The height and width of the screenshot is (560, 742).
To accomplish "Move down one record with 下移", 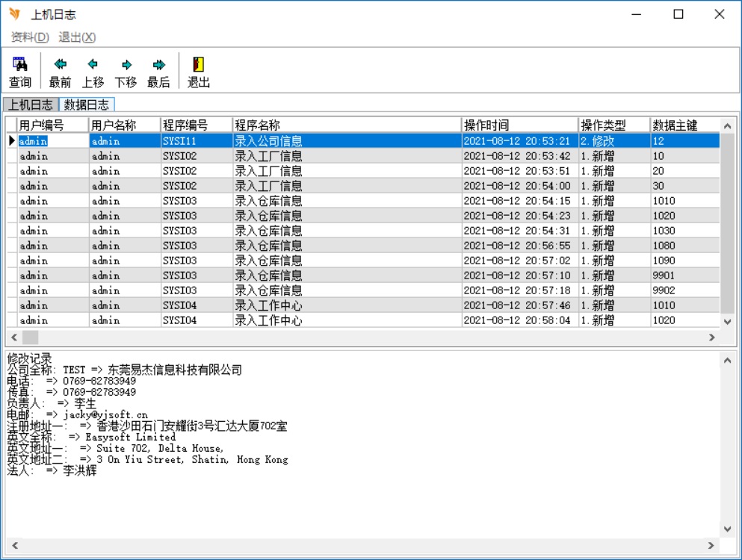I will (126, 66).
